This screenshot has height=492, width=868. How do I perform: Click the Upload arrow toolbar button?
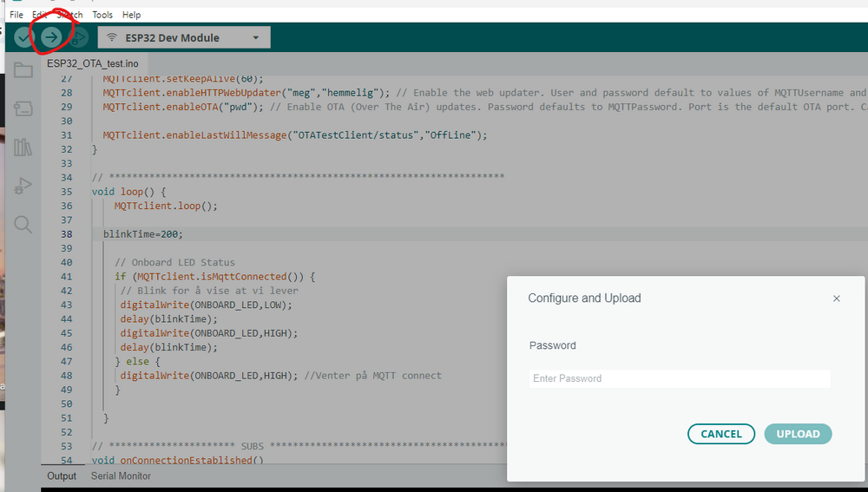coord(51,37)
